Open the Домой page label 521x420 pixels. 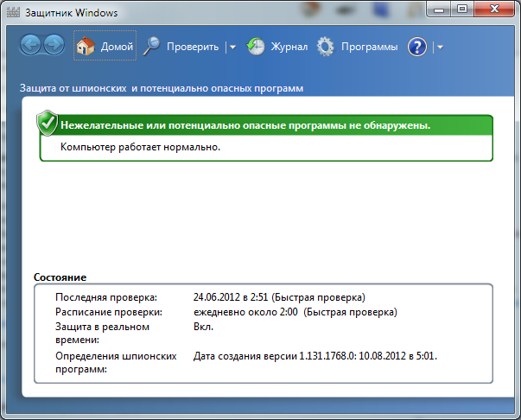point(117,47)
